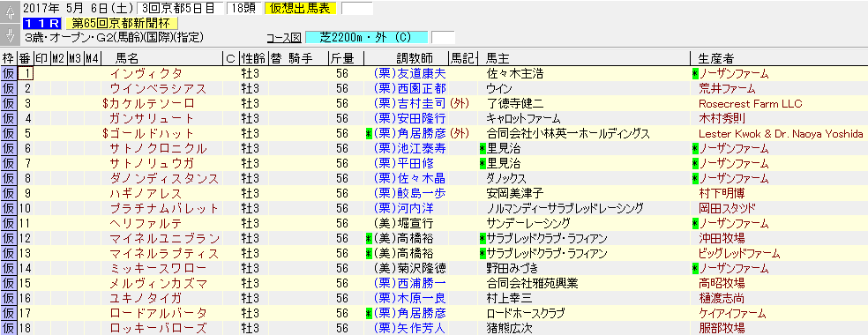Open trainer (美)堀宣行
The height and width of the screenshot is (335, 868).
point(403,223)
